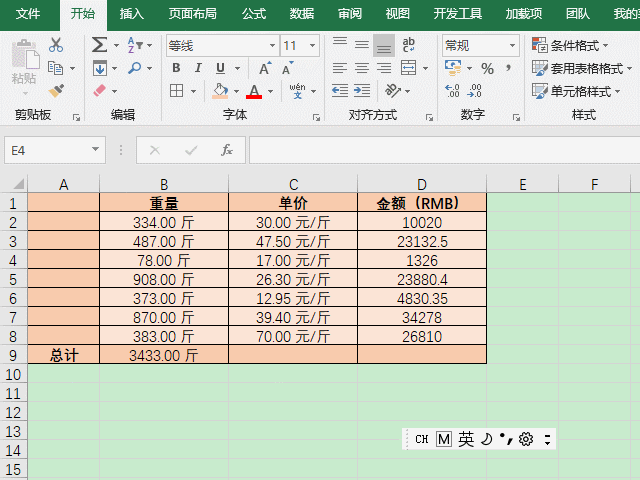Toggle wrap text
640x480 pixels.
click(408, 44)
